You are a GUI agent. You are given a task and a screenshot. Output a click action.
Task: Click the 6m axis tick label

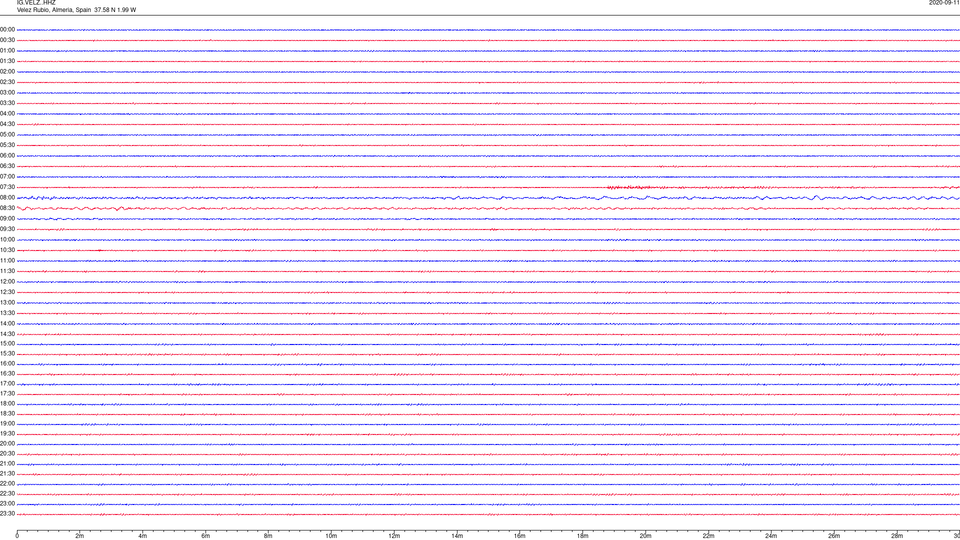(206, 536)
